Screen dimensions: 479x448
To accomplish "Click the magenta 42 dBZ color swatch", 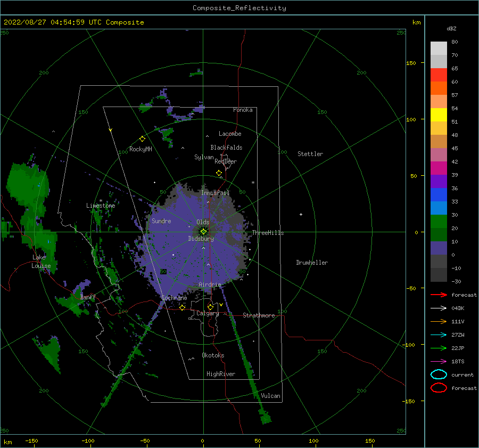I will tap(439, 168).
